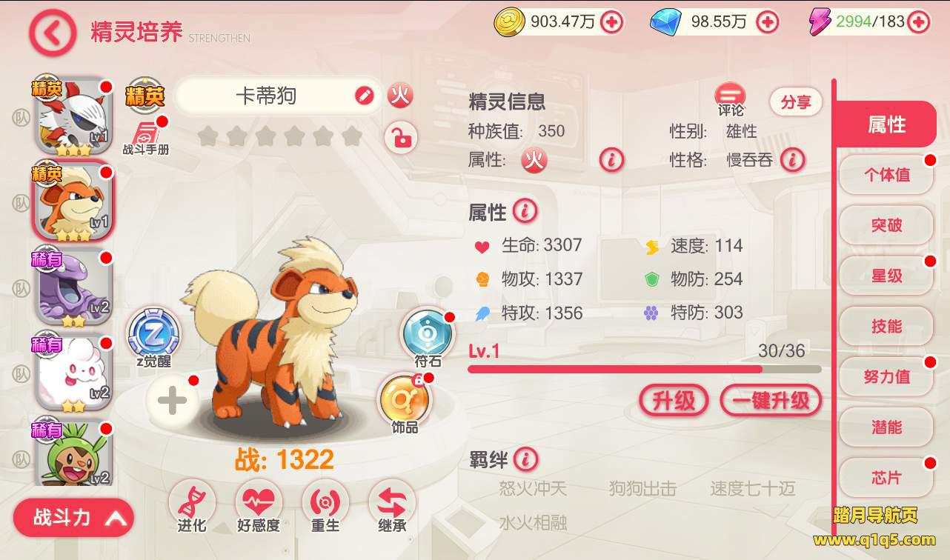Show info for 性格 慢吞吞
Screen dimensions: 950x560
pos(792,159)
